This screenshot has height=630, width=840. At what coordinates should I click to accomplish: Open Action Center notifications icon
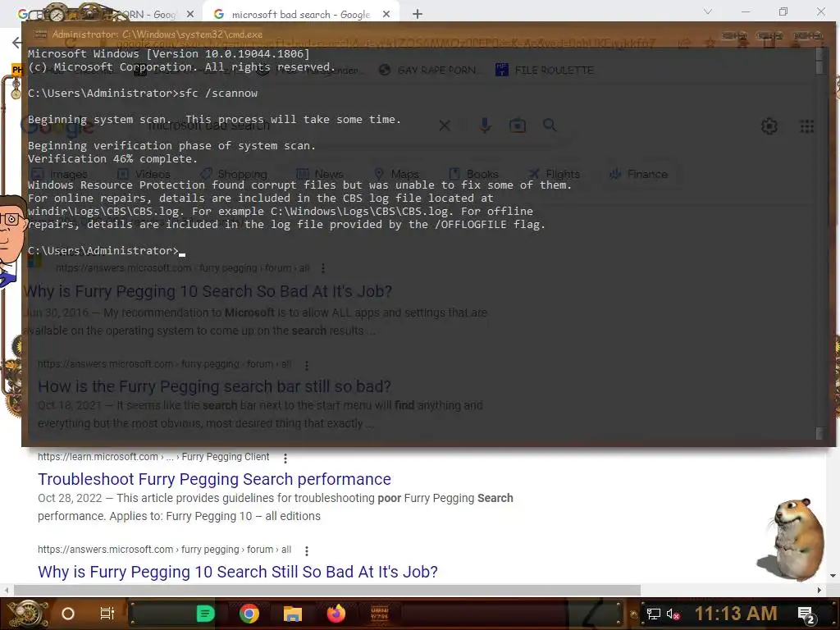(806, 615)
